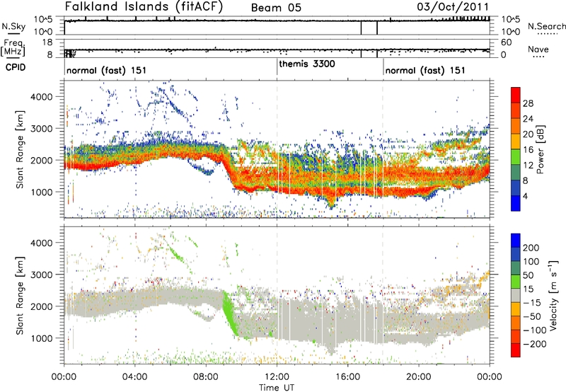Click the 'Slant Range [km]' label of power panel
566x392 pixels.
pyautogui.click(x=20, y=149)
